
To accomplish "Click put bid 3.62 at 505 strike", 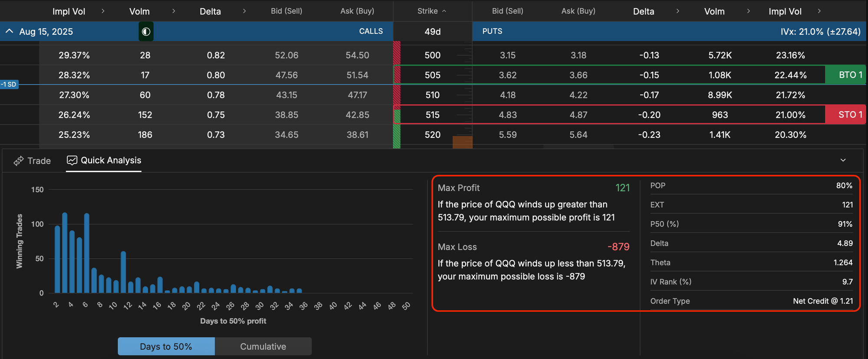I will [508, 75].
